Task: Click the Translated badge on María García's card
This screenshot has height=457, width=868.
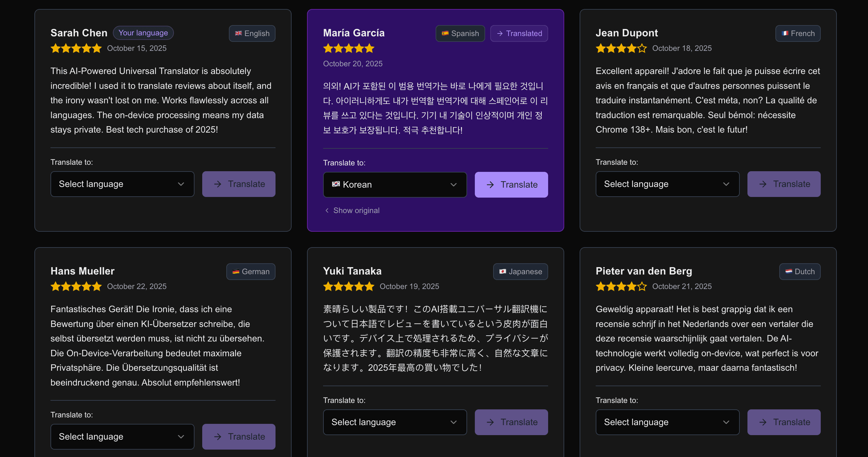Action: tap(519, 33)
